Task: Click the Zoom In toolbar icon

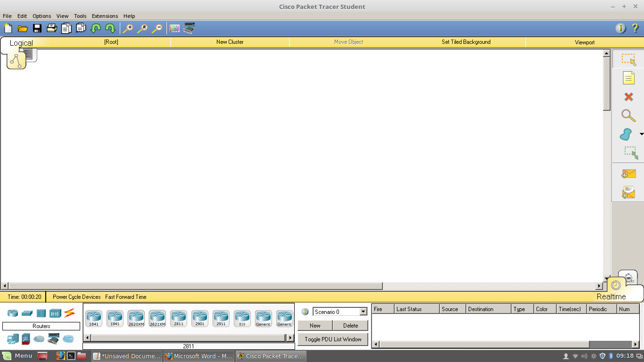Action: 127,28
